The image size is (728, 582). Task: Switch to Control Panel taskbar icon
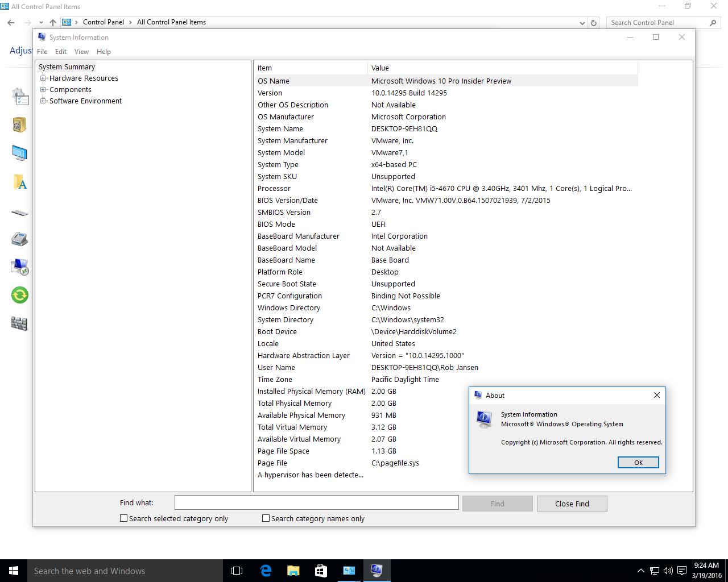349,571
